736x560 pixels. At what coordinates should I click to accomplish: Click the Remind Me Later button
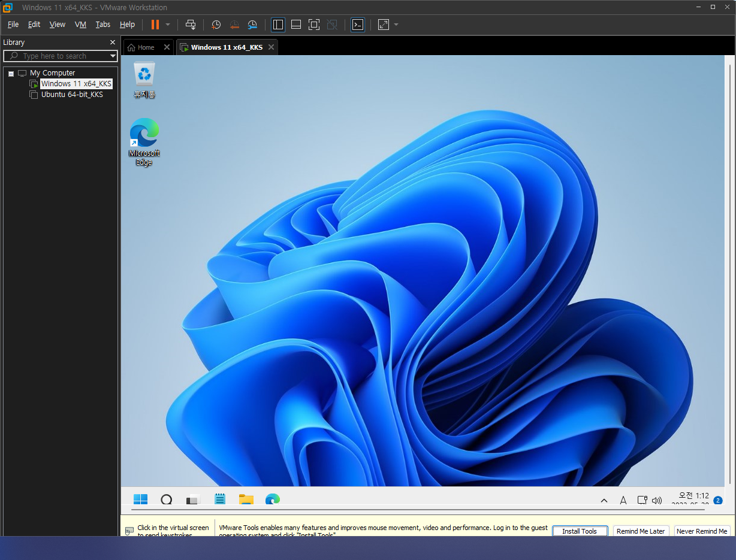click(641, 531)
